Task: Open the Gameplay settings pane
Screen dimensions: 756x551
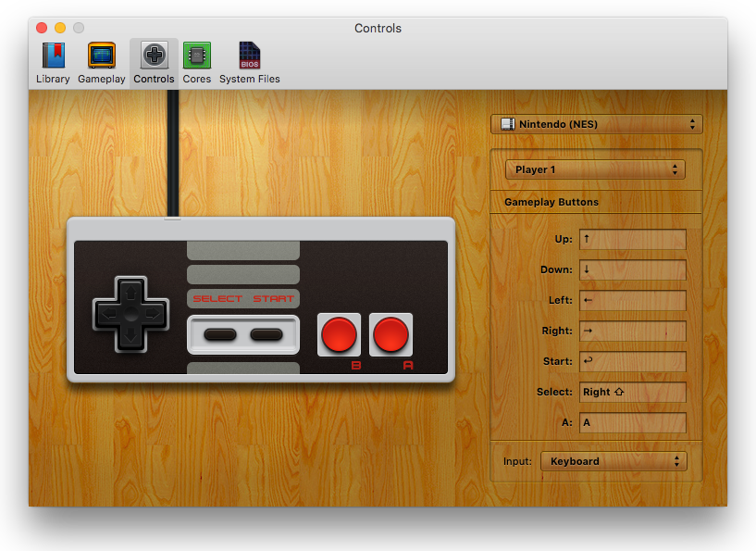Action: 102,63
